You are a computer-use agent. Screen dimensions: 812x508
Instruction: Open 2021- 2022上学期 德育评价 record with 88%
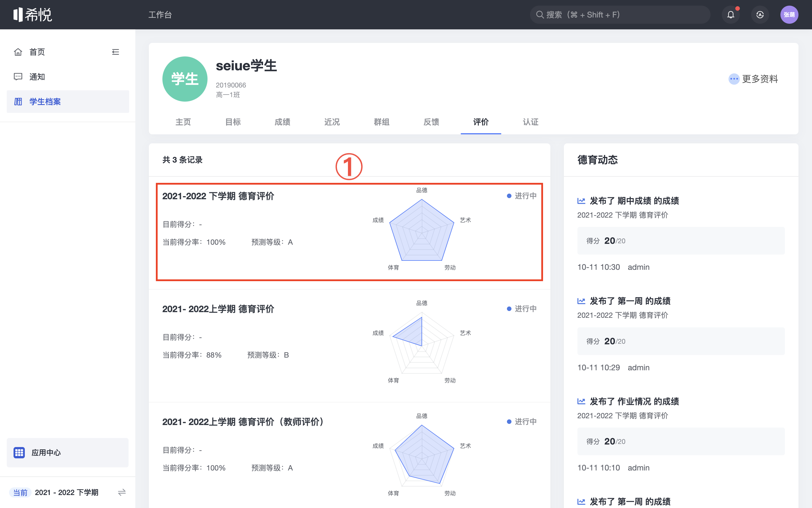pos(219,309)
